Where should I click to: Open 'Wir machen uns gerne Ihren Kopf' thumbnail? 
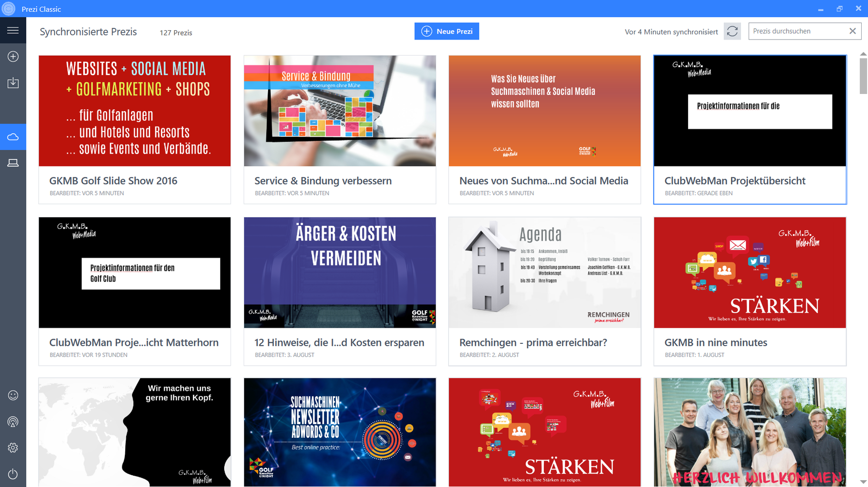tap(135, 432)
